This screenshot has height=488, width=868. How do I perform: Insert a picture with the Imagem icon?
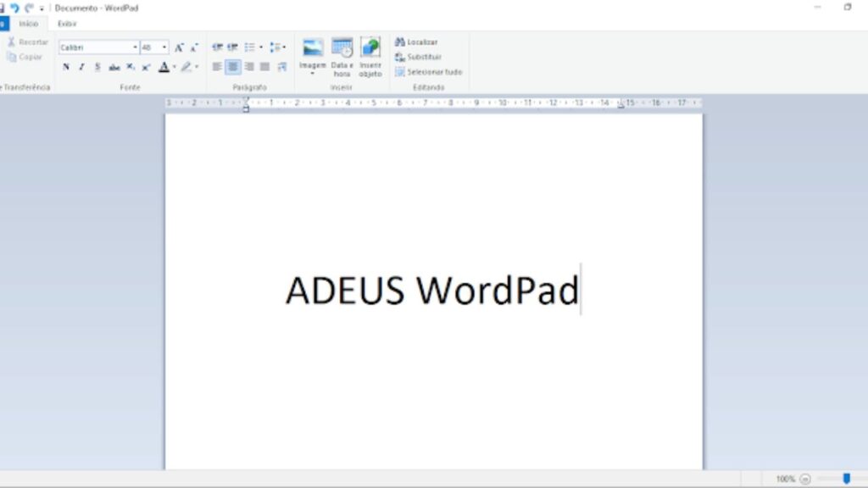(313, 48)
